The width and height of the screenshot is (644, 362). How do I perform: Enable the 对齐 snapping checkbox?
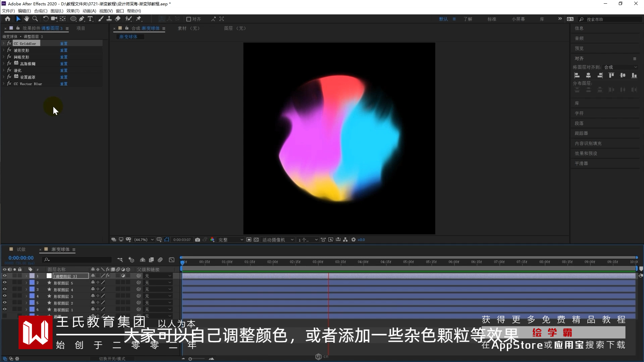coord(189,19)
